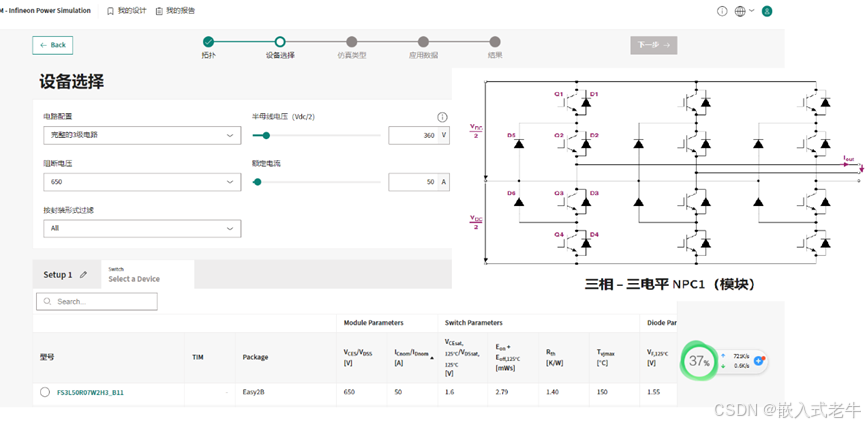Click the info icon beside half bus voltage
Image resolution: width=865 pixels, height=425 pixels.
click(442, 117)
